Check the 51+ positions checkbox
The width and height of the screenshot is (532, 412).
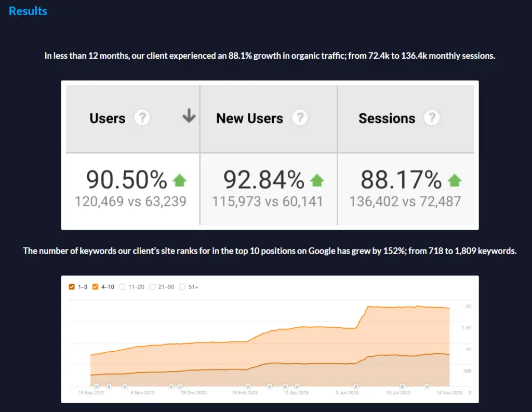click(x=182, y=287)
